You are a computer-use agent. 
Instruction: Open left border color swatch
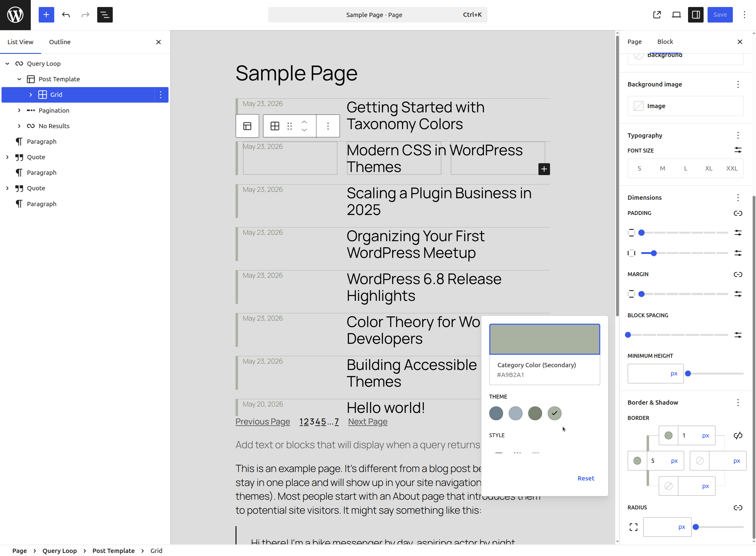[x=637, y=461]
